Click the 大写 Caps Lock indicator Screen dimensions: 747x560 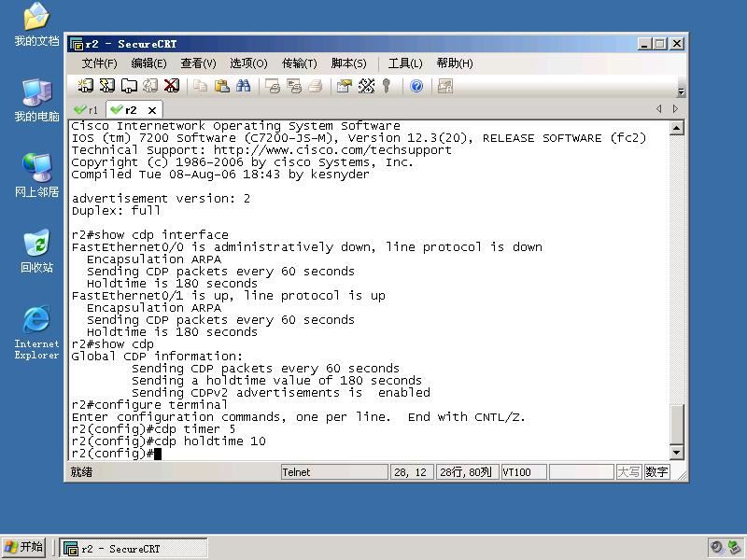coord(628,472)
